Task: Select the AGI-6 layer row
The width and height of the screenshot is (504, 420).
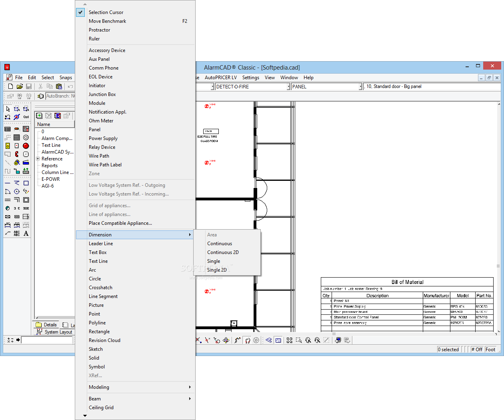Action: (48, 186)
